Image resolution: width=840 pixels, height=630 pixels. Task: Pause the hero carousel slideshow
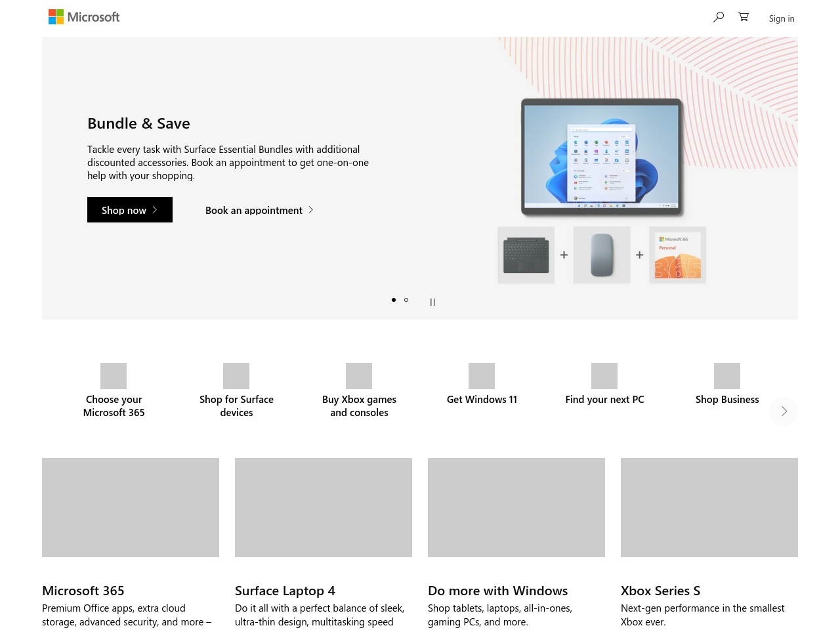[432, 302]
